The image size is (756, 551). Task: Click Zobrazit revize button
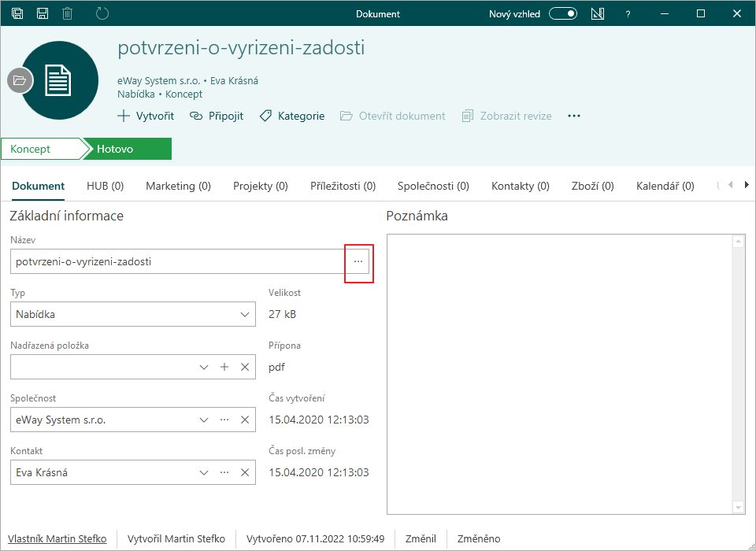point(506,116)
